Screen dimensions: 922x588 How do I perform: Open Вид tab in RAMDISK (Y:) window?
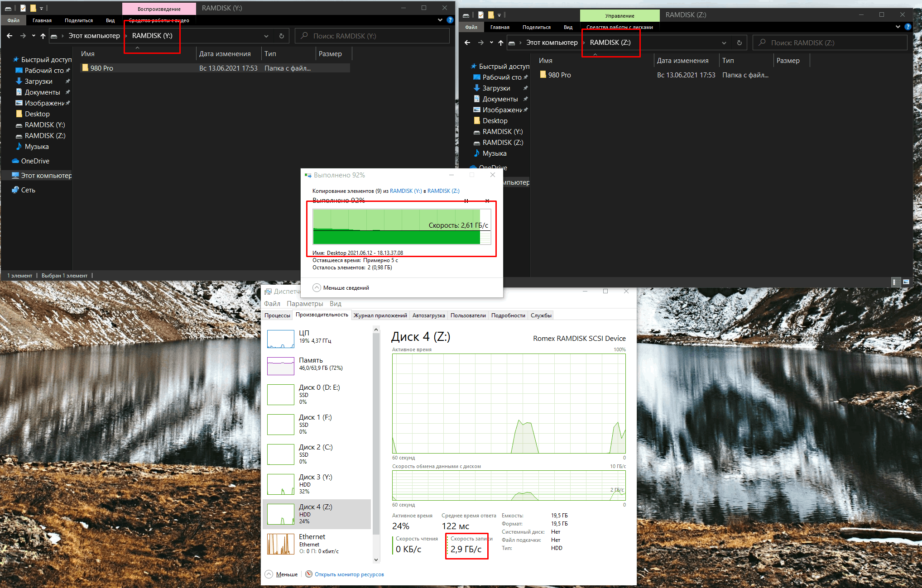click(110, 20)
